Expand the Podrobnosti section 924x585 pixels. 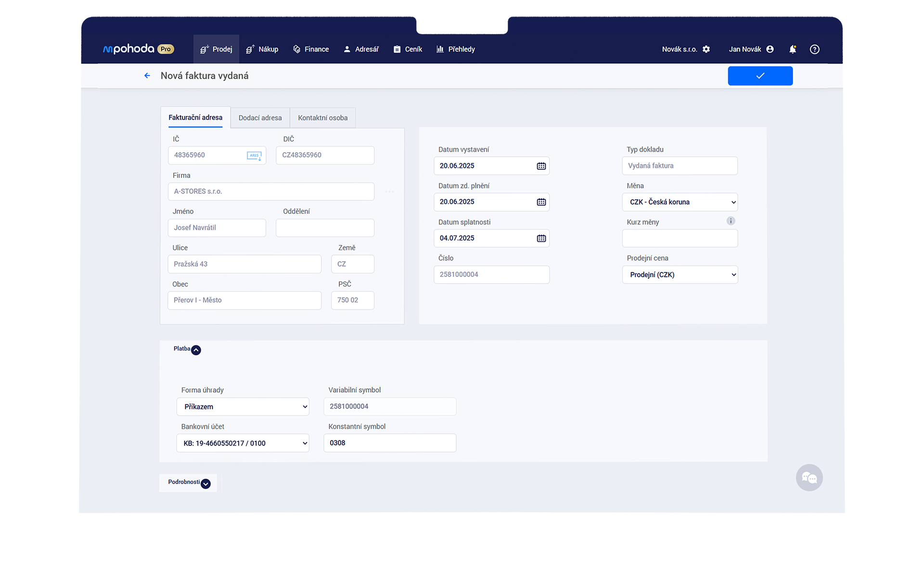pos(205,483)
